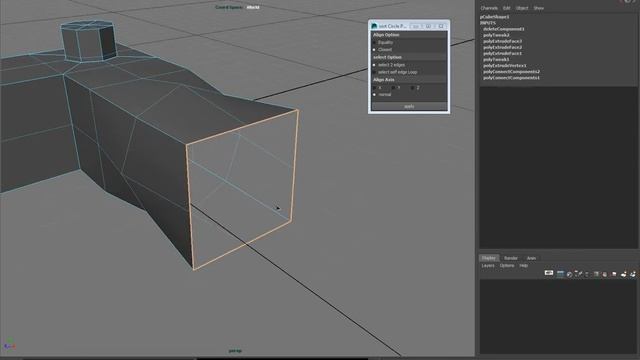Select polyExtrudeFace1 input node
This screenshot has height=360, width=640.
pyautogui.click(x=502, y=53)
